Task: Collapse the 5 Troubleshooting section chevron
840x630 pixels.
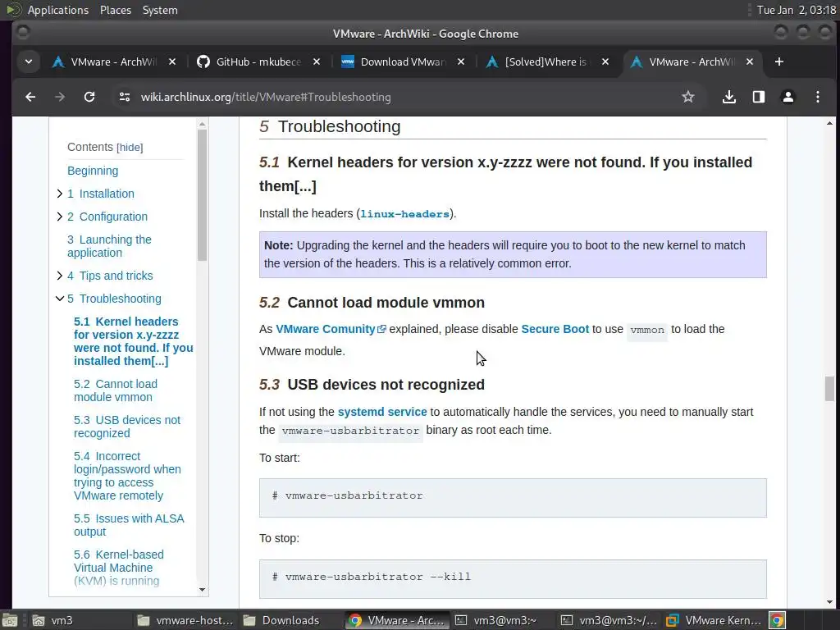Action: (59, 299)
